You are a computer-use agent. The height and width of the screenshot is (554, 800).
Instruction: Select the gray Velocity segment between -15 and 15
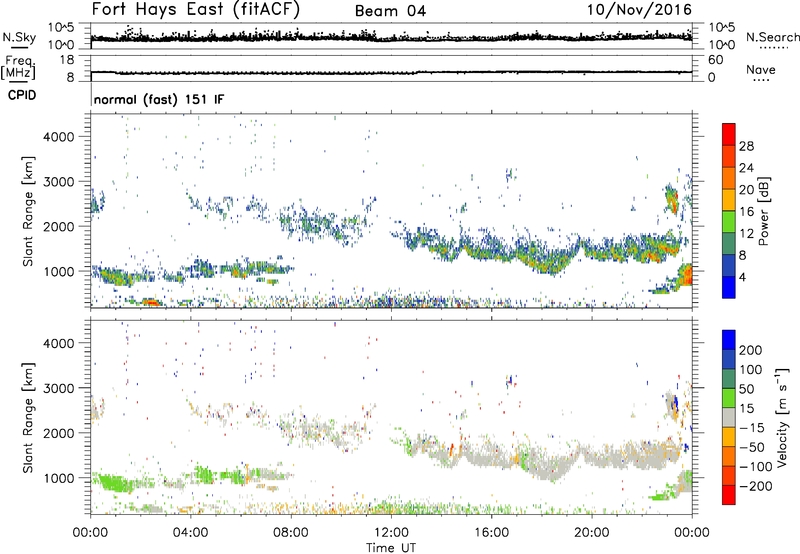pos(729,417)
